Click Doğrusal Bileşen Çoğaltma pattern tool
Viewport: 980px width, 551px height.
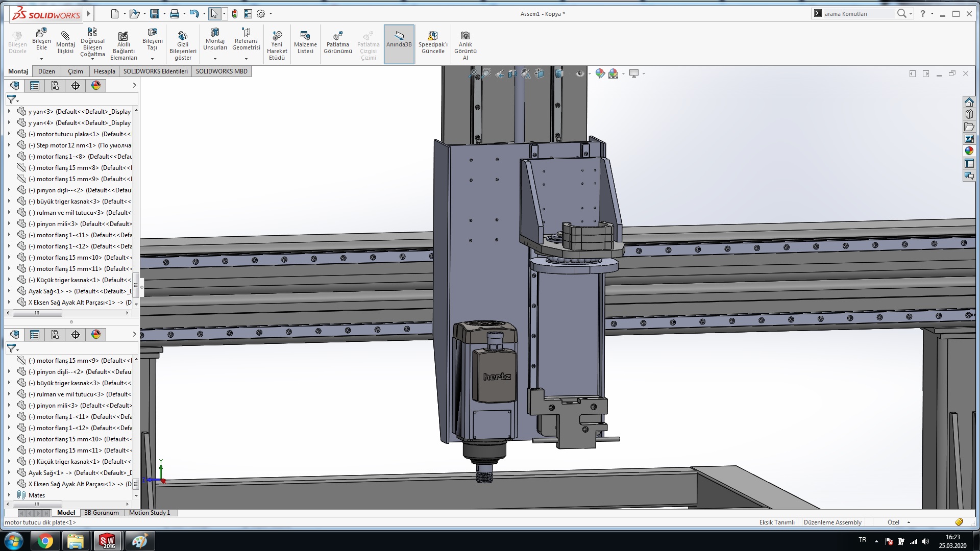92,43
